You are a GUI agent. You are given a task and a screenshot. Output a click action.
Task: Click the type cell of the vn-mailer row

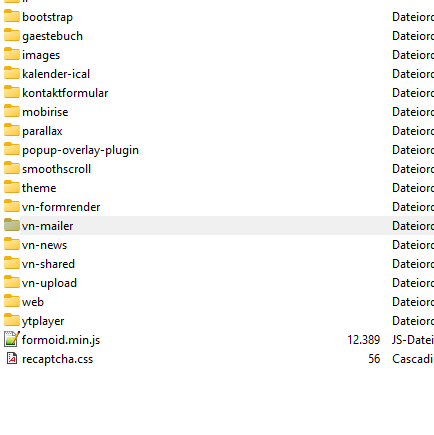point(413,226)
